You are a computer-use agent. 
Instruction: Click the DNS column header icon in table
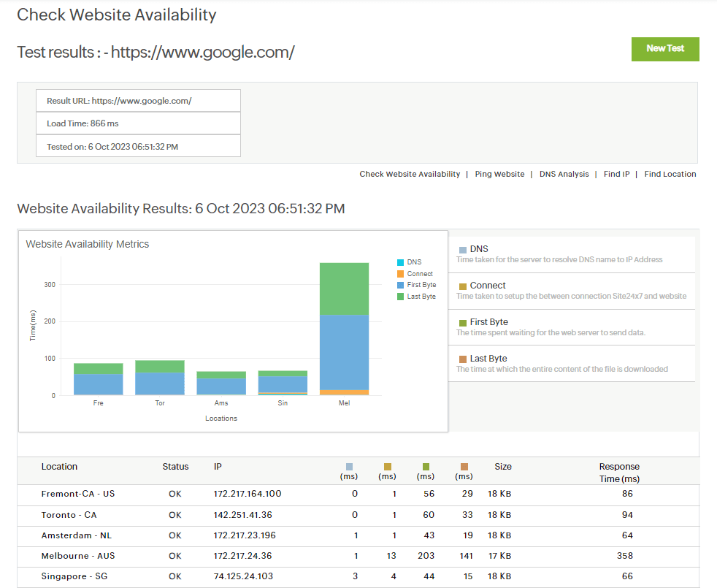[349, 467]
